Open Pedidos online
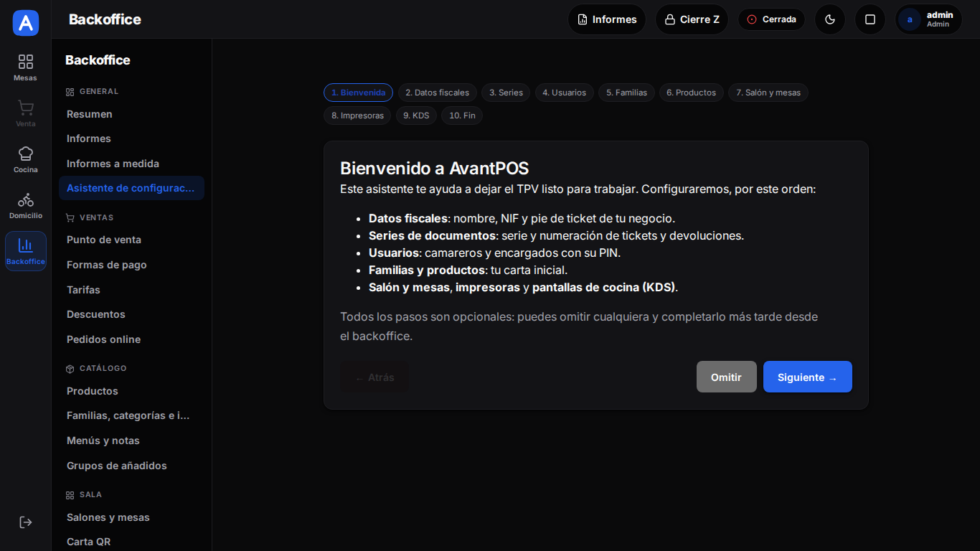The image size is (980, 551). pos(131,339)
